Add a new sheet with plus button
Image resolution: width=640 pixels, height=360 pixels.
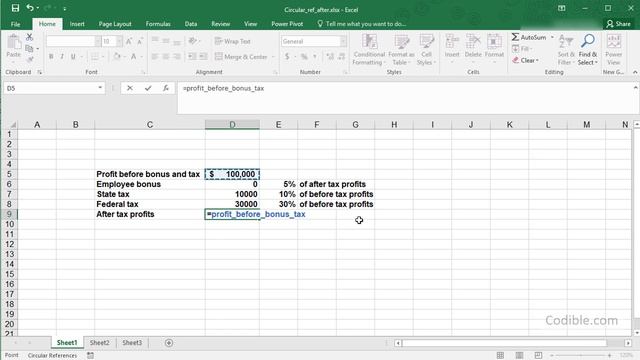(x=169, y=343)
